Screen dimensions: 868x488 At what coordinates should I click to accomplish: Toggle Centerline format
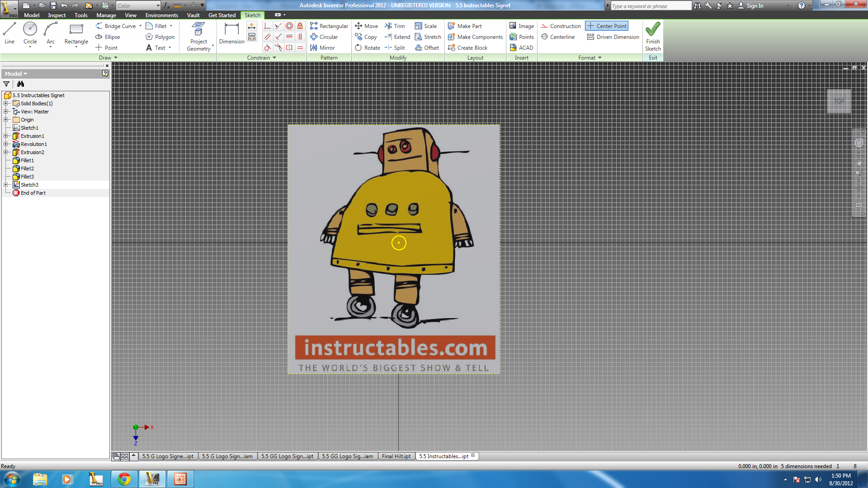coord(558,37)
